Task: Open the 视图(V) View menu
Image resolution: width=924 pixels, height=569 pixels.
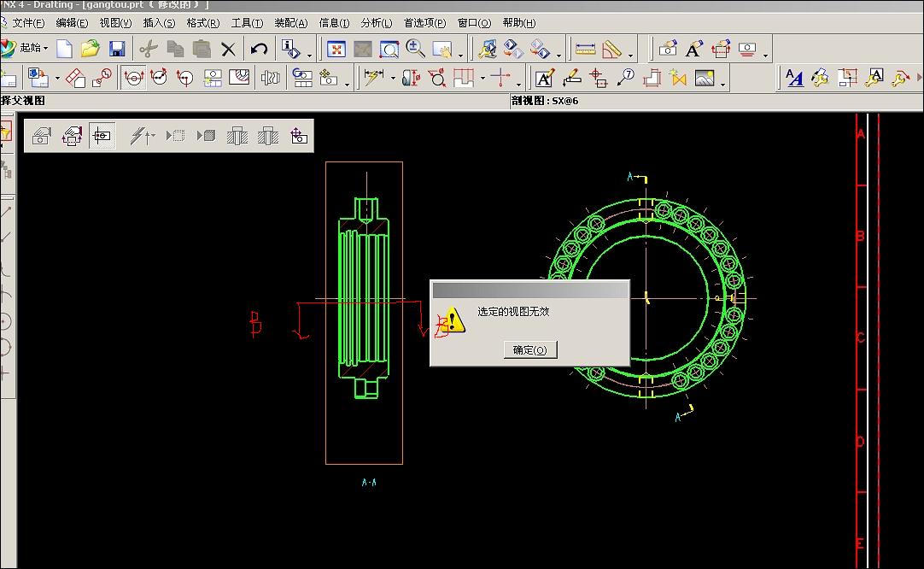Action: (115, 23)
